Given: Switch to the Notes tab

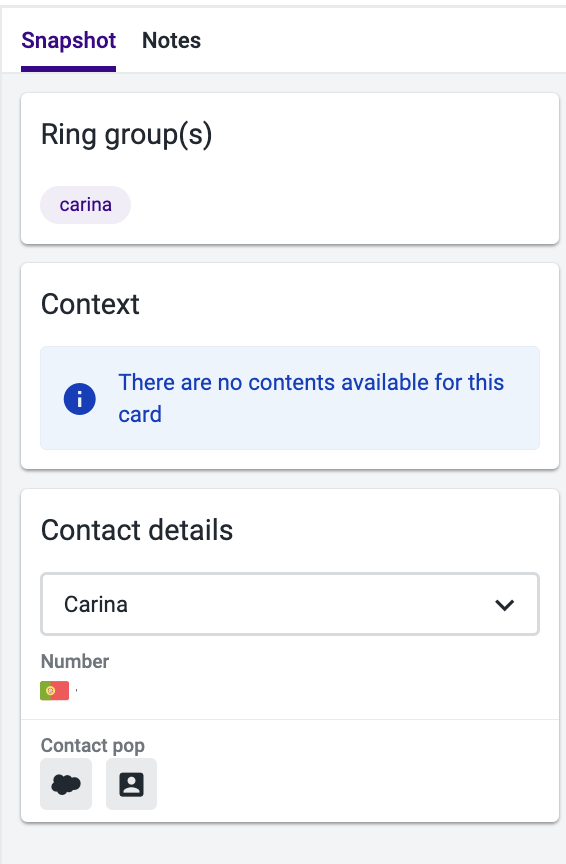Looking at the screenshot, I should point(171,40).
